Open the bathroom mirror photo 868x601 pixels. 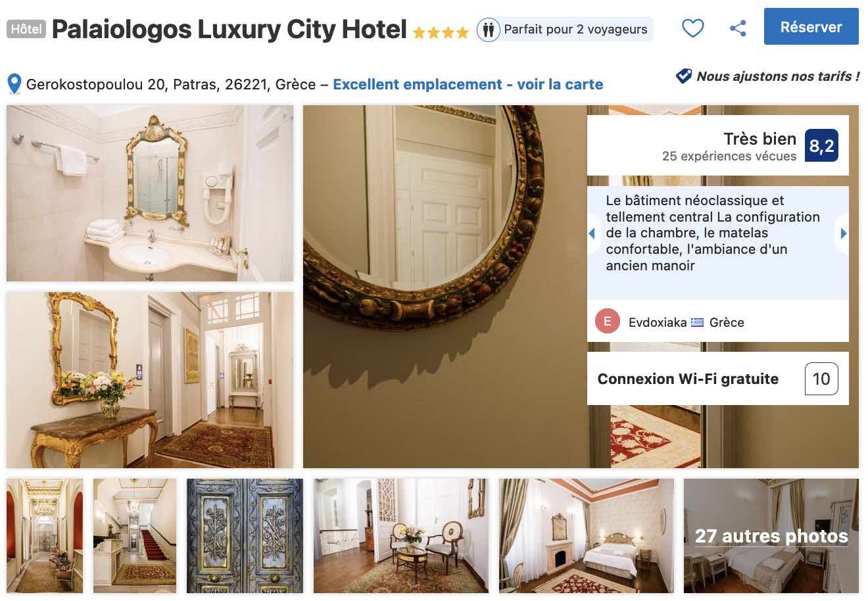tap(150, 193)
